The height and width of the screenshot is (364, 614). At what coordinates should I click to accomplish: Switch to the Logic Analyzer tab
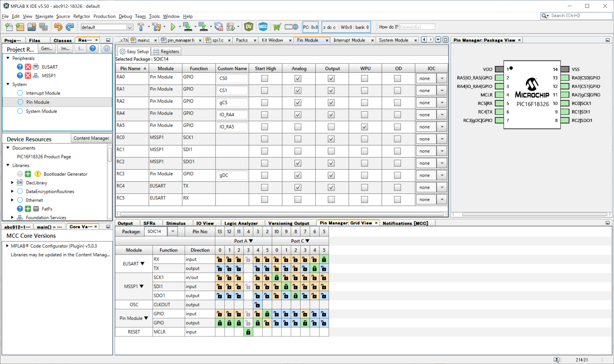pos(241,223)
